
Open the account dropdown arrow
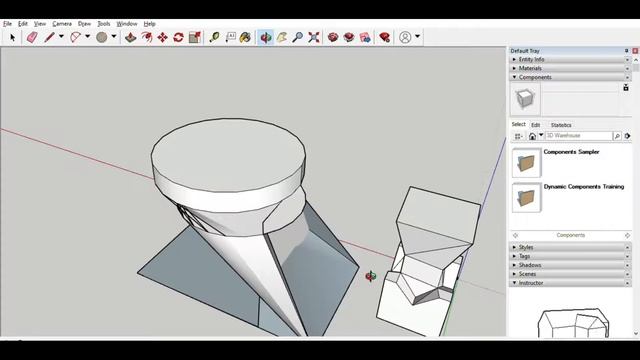tap(418, 37)
